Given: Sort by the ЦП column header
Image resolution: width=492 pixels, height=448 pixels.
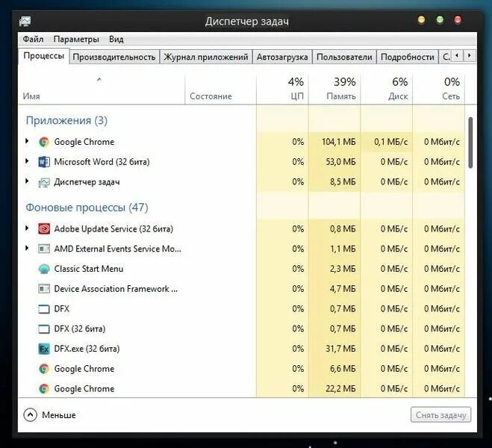Looking at the screenshot, I should coord(282,89).
